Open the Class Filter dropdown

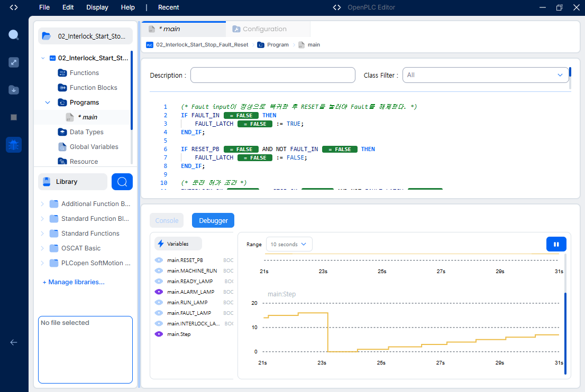pos(486,75)
